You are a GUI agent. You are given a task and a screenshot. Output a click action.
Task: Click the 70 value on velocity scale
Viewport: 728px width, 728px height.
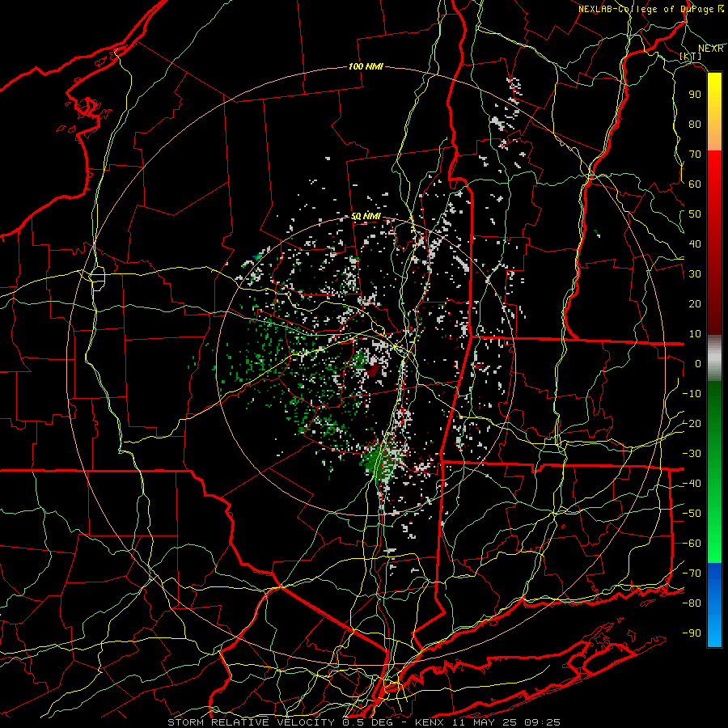695,154
